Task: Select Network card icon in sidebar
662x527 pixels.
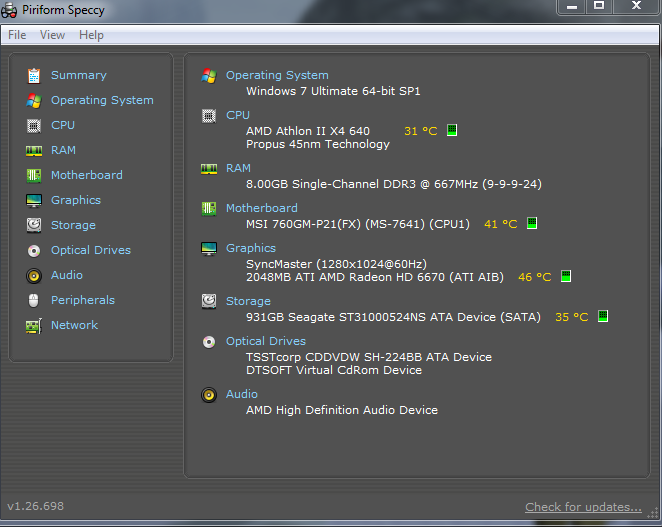Action: pos(34,326)
